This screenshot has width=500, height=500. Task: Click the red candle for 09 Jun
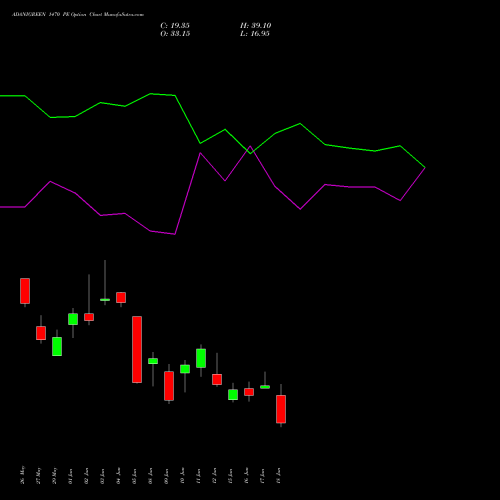[x=169, y=386]
